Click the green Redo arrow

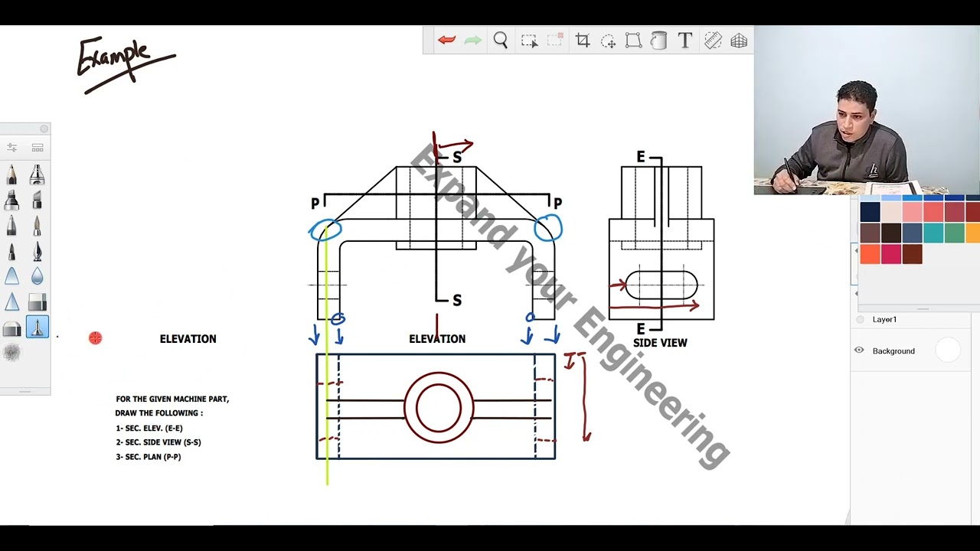(x=472, y=41)
